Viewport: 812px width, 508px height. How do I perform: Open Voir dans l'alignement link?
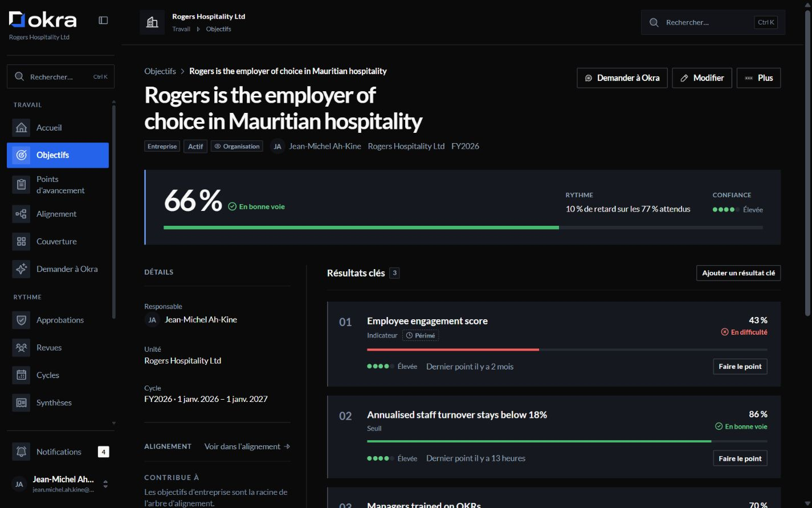(x=247, y=446)
